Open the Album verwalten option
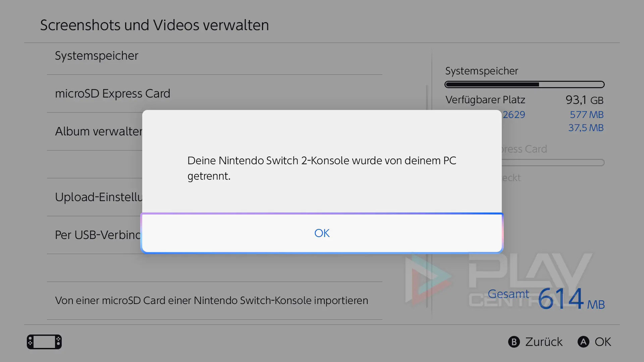The width and height of the screenshot is (644, 362). (95, 131)
